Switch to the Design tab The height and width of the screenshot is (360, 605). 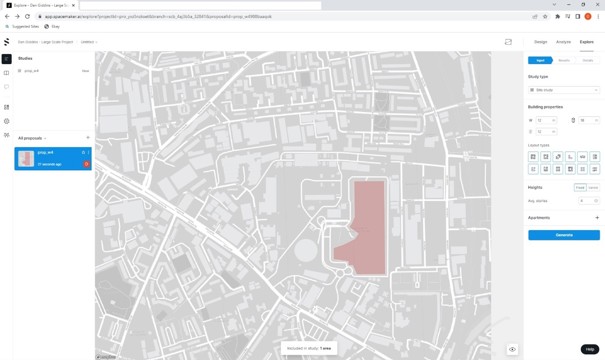[x=541, y=42]
